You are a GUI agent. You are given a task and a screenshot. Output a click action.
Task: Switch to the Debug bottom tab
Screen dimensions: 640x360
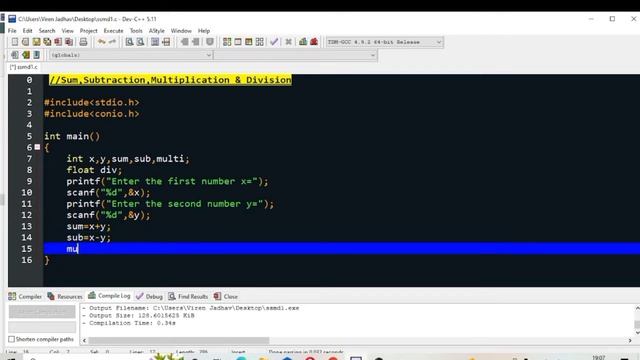[x=149, y=296]
